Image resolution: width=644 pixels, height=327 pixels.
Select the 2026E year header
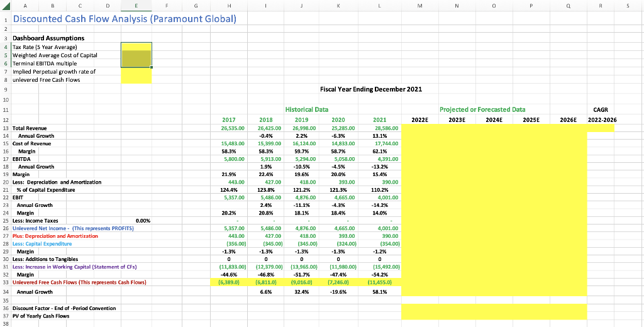coord(569,120)
